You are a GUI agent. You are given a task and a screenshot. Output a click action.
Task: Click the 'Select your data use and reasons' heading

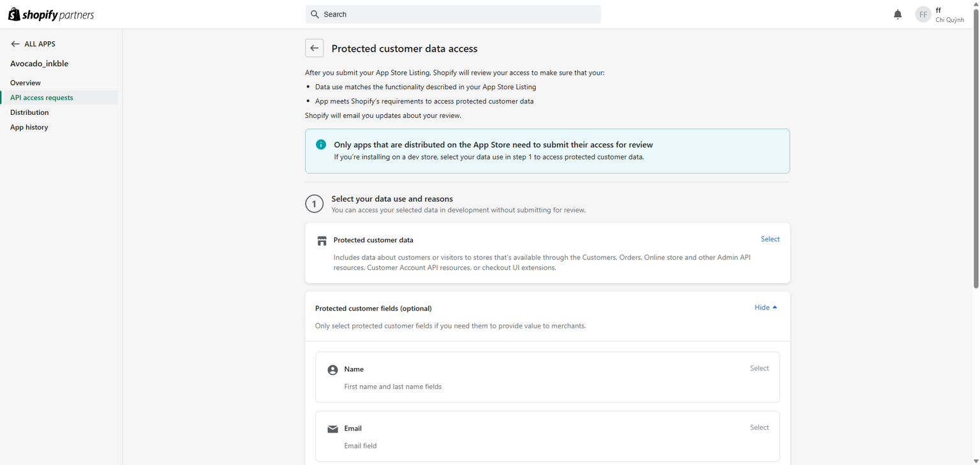coord(392,199)
